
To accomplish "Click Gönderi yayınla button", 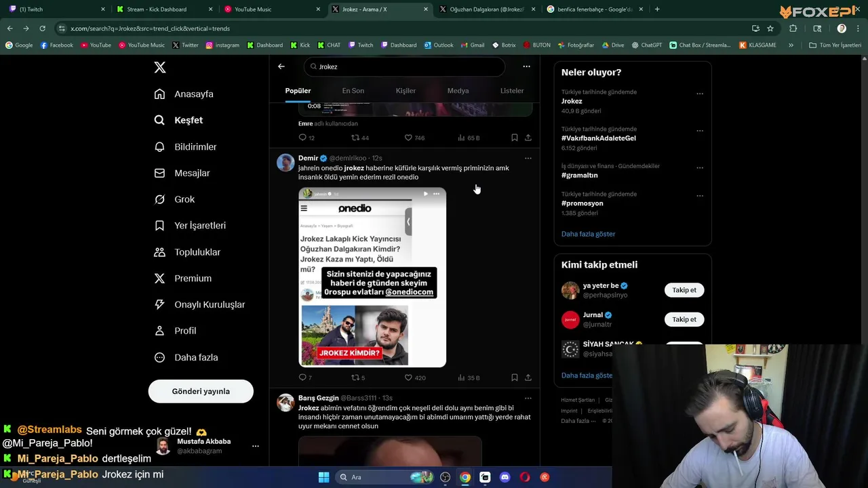I will coord(201,391).
